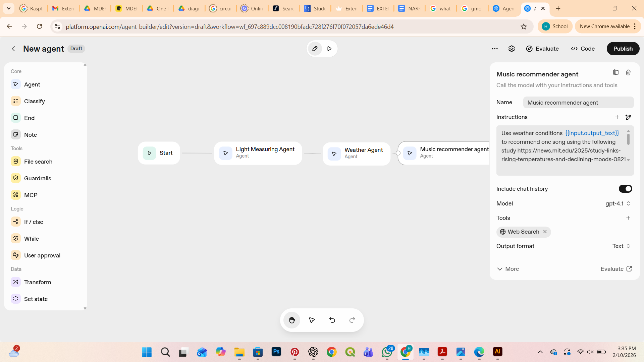Click the Name input field
This screenshot has height=362, width=644.
578,103
